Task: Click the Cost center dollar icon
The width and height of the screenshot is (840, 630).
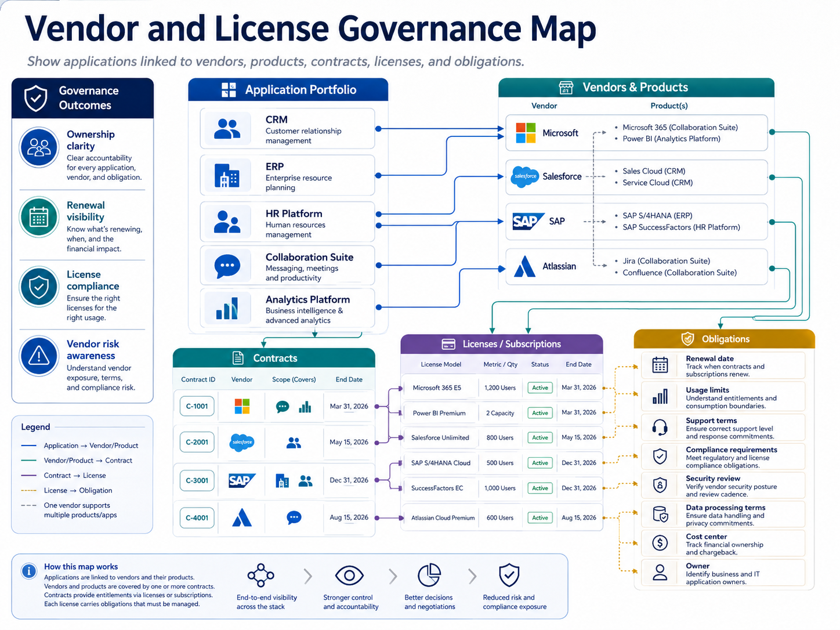Action: (660, 543)
